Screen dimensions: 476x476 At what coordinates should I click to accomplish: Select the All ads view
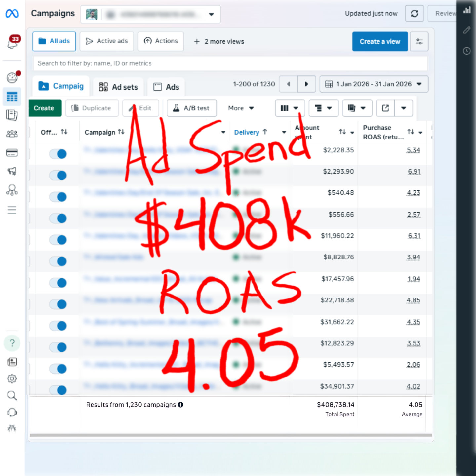click(54, 41)
